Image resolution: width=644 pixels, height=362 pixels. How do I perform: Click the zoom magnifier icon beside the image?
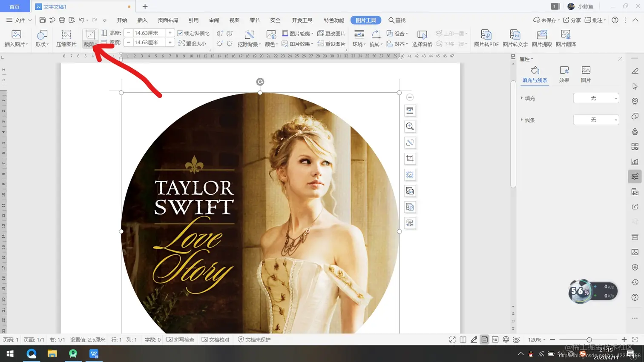[410, 126]
